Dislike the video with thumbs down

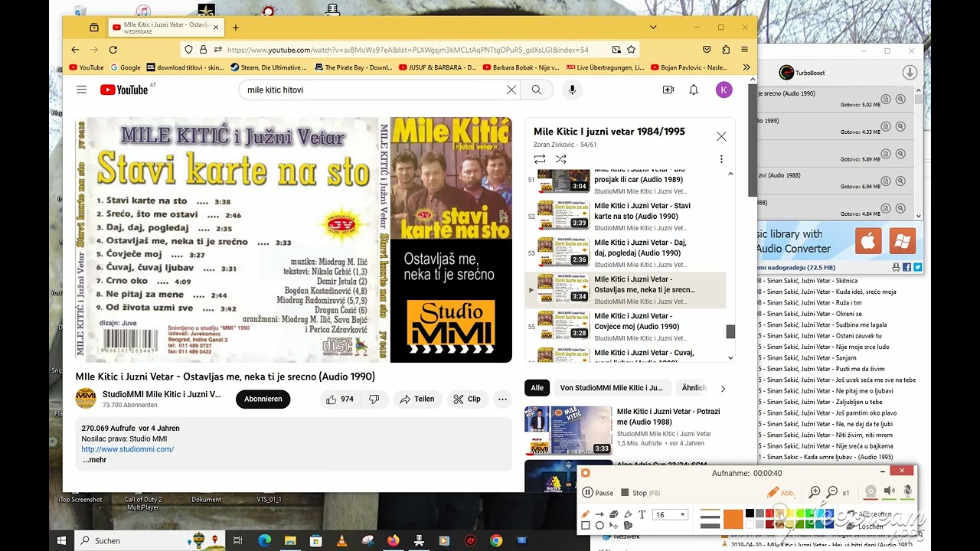click(374, 399)
